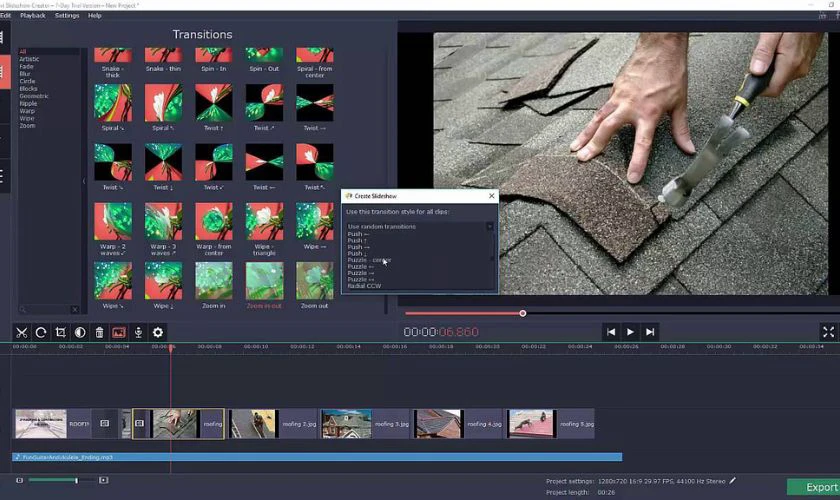Select the Warp category
The width and height of the screenshot is (840, 500).
[x=27, y=111]
